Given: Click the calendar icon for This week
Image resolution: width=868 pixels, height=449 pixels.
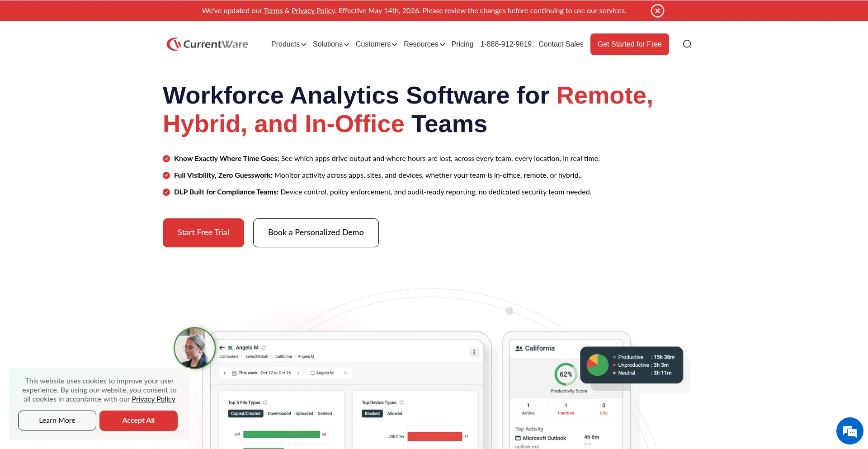Looking at the screenshot, I should pos(234,373).
